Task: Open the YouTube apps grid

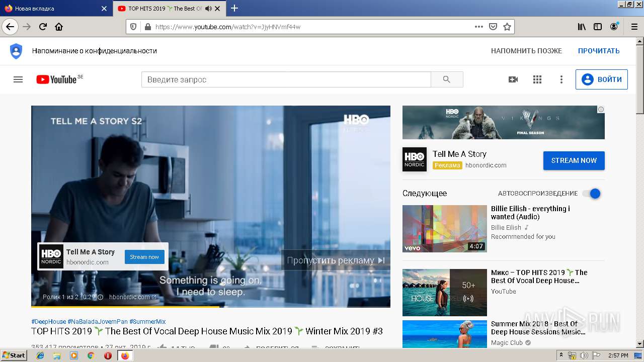Action: click(537, 79)
